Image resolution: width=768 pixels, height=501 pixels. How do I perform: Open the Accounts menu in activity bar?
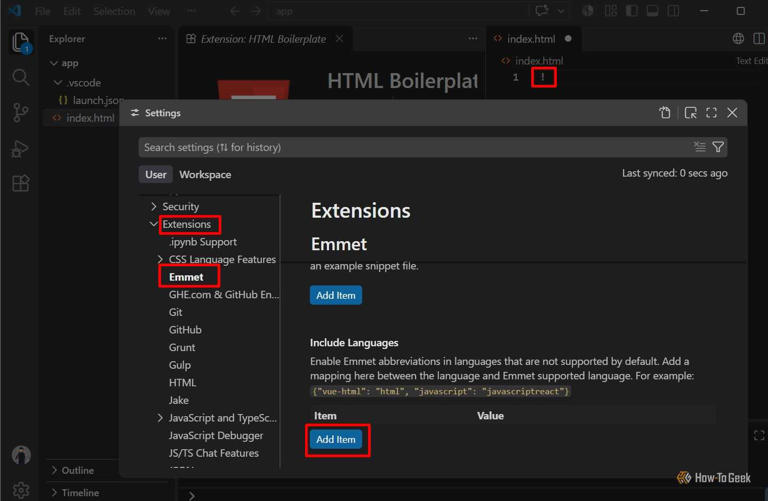pos(21,455)
